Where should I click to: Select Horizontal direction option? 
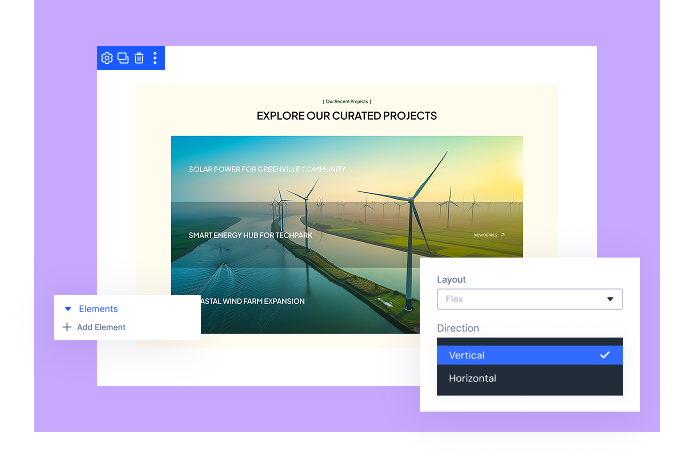(529, 378)
